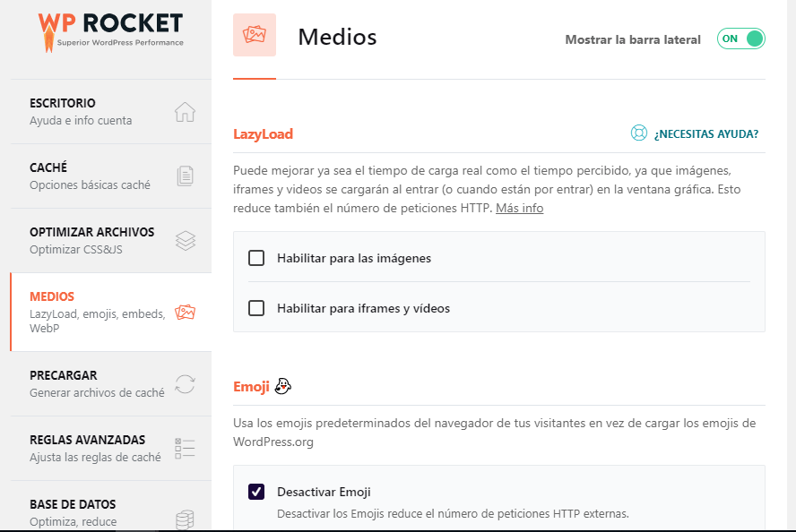Open OPTIMIZAR ARCHIVOS section
Viewport: 796px width, 532px height.
click(x=110, y=240)
